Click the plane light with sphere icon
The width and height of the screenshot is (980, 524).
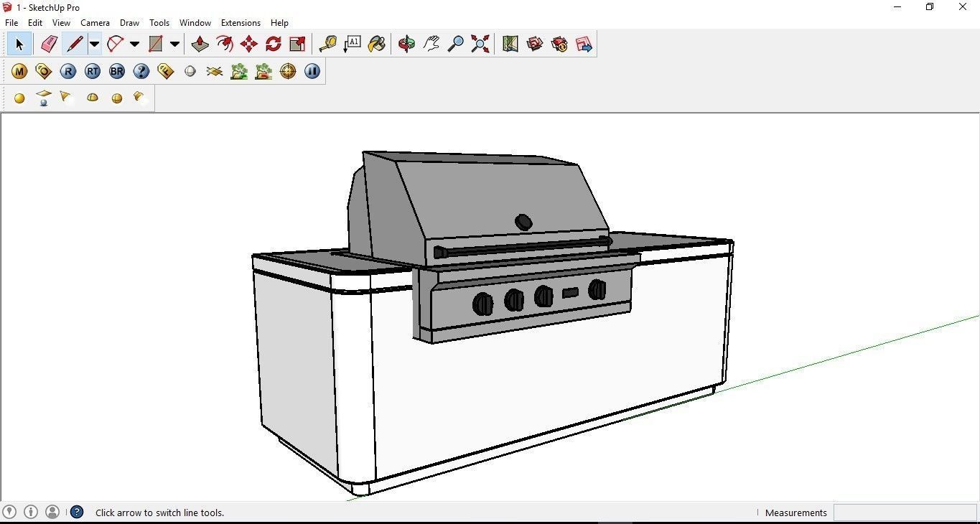click(44, 98)
